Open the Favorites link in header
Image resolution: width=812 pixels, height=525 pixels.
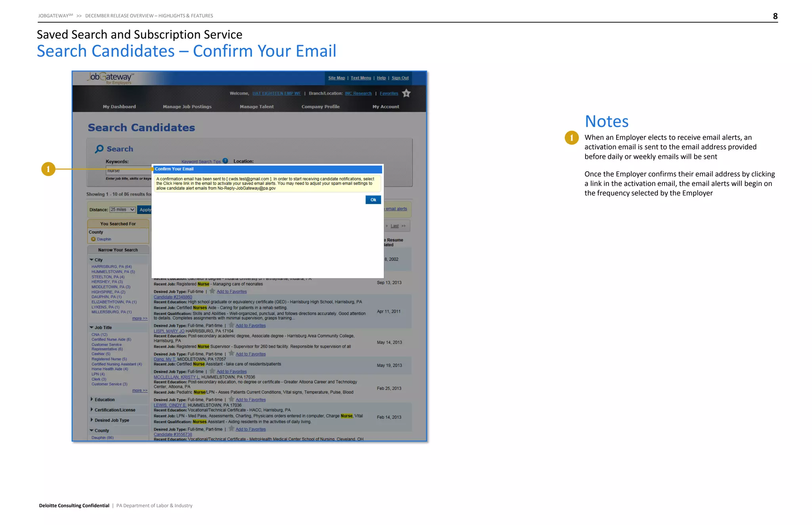[389, 94]
